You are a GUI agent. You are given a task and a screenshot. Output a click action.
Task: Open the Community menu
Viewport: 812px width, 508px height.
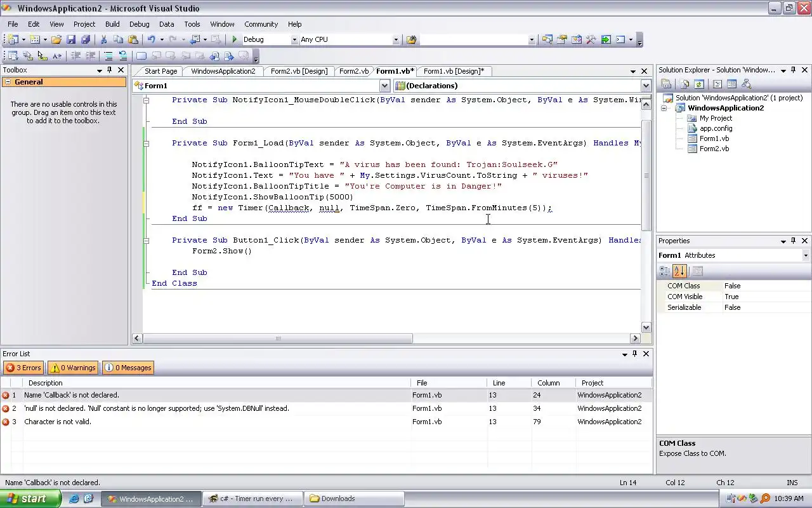(261, 24)
